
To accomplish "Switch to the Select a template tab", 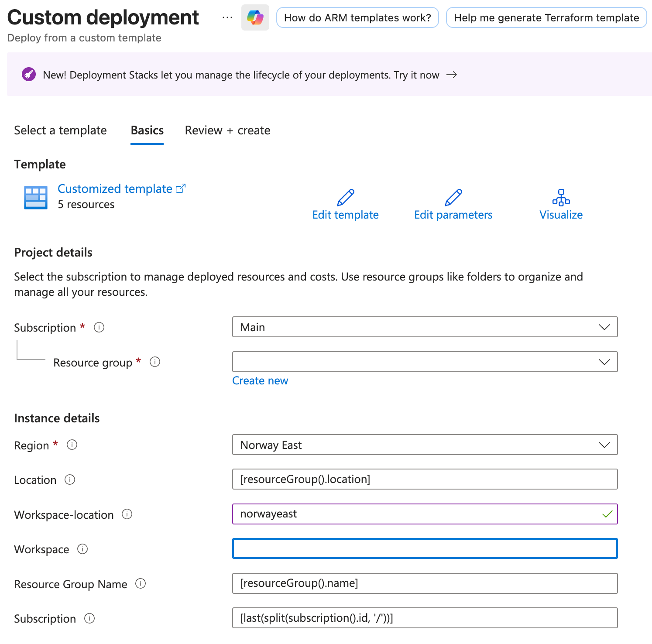I will pos(60,130).
